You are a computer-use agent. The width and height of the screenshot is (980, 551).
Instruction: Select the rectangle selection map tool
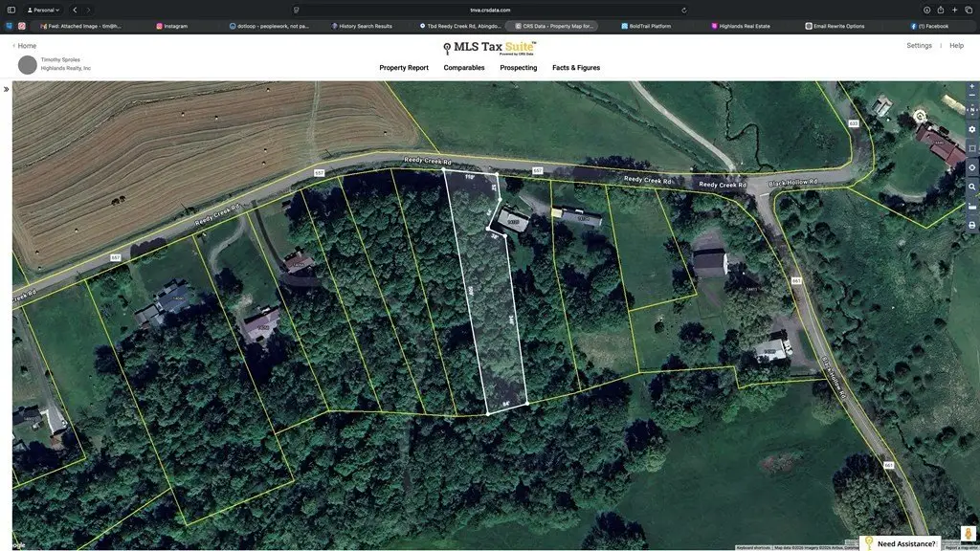coord(972,148)
